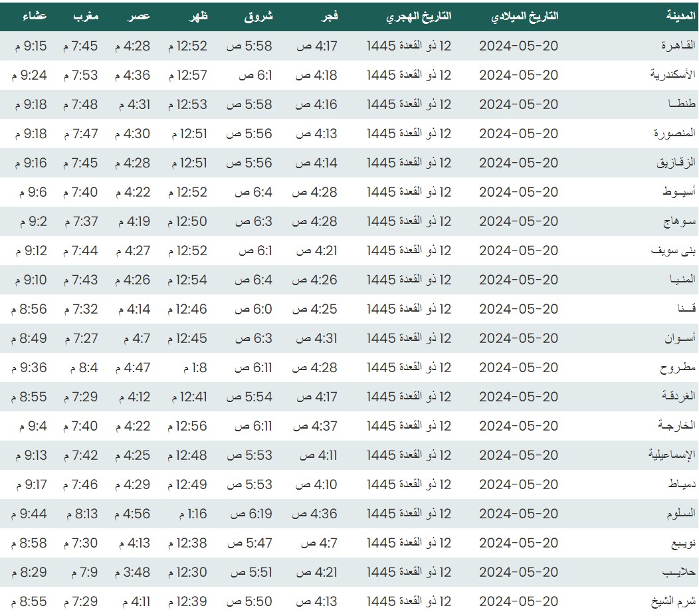Select the شروق column header
The image size is (699, 616).
258,17
